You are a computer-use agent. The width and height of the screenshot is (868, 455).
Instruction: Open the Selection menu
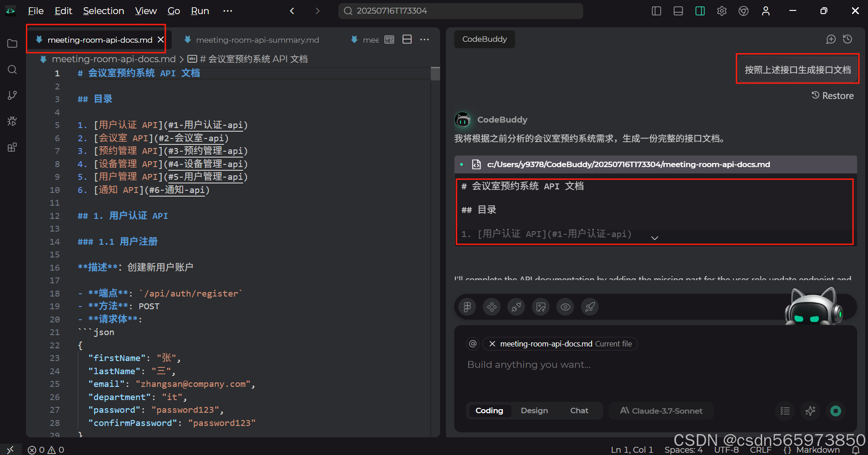click(x=104, y=11)
